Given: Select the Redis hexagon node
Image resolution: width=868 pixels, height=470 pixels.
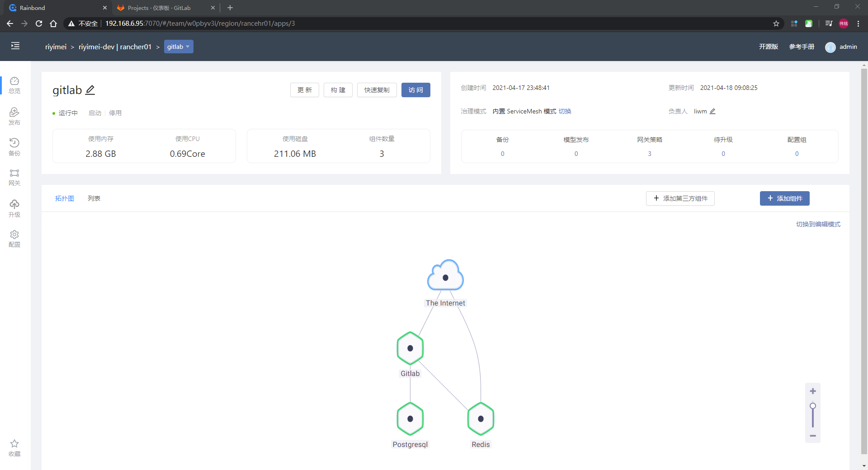Looking at the screenshot, I should tap(481, 419).
